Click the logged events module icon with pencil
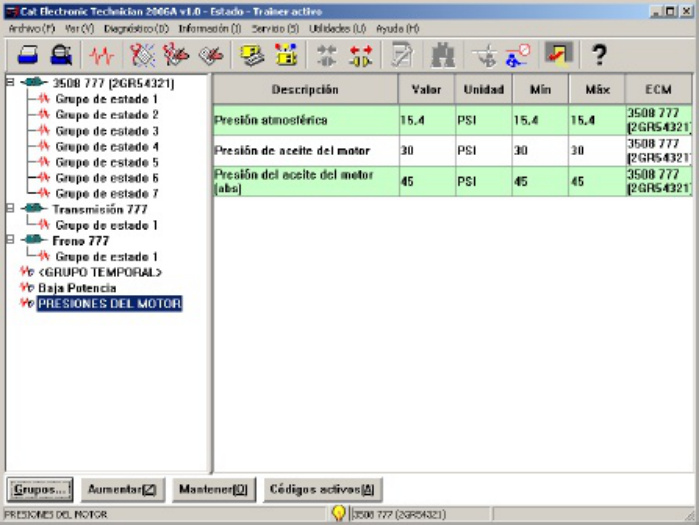This screenshot has width=699, height=525. pos(210,56)
